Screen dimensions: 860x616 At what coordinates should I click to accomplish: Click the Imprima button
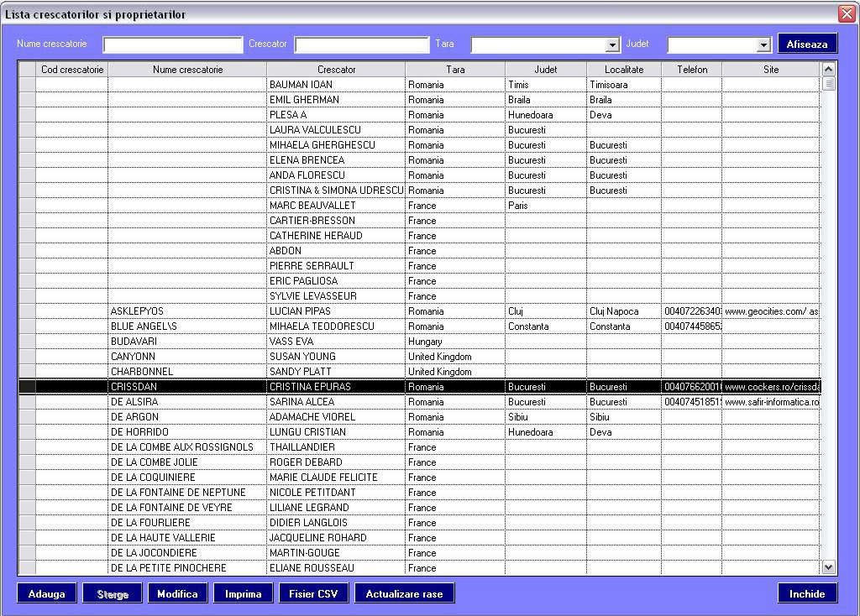tap(243, 593)
